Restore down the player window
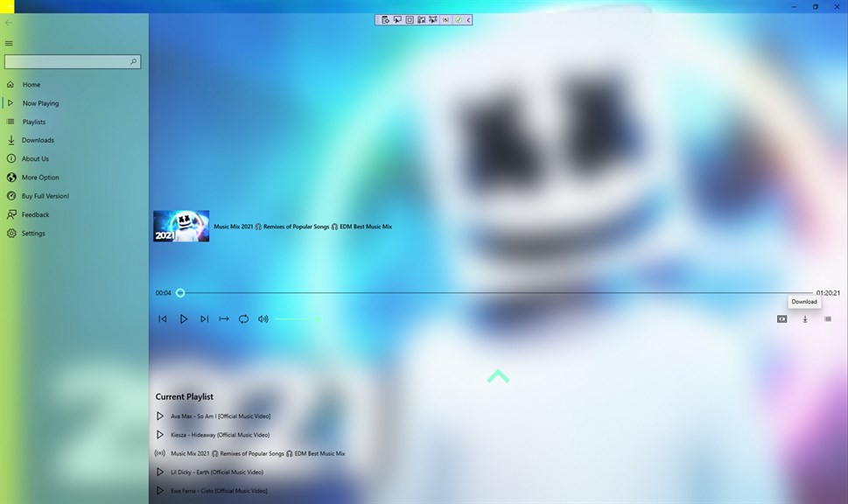This screenshot has height=504, width=848. point(816,6)
